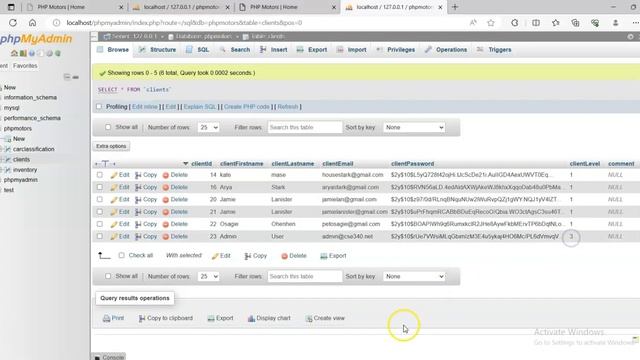Select the phpmotors database in the tree
The height and width of the screenshot is (360, 640).
point(18,129)
